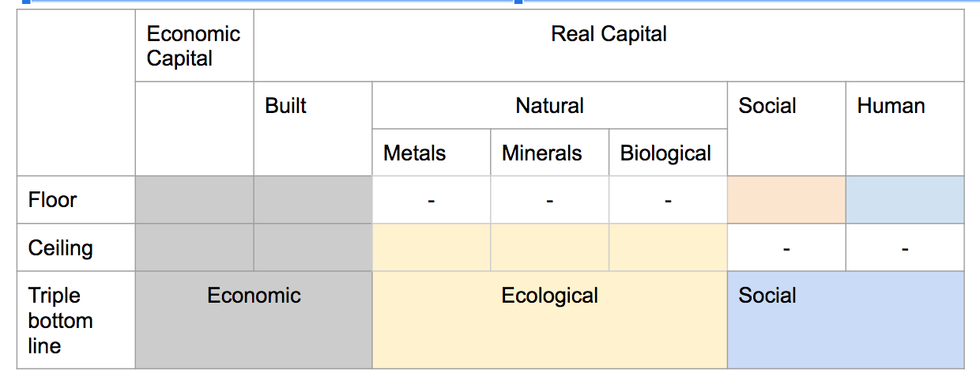
Task: Select the gray "Economic" merged bottom cell
Action: pyautogui.click(x=253, y=320)
